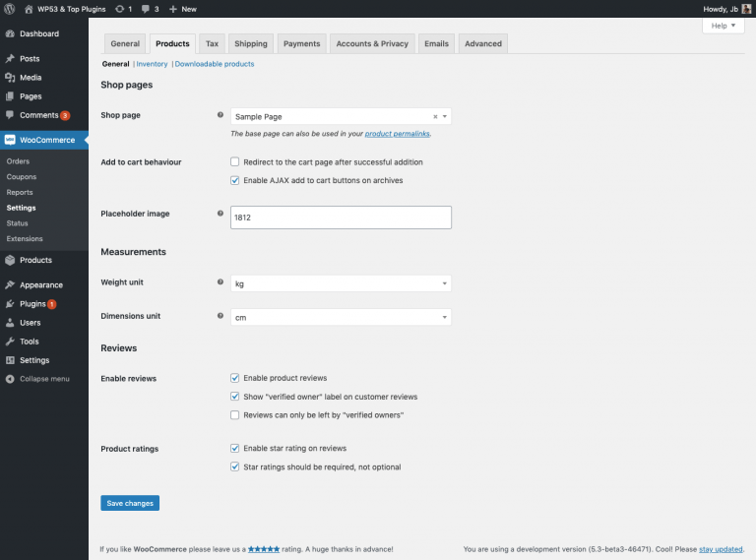Click the help tooltip icon for Shop page
756x560 pixels.
220,115
